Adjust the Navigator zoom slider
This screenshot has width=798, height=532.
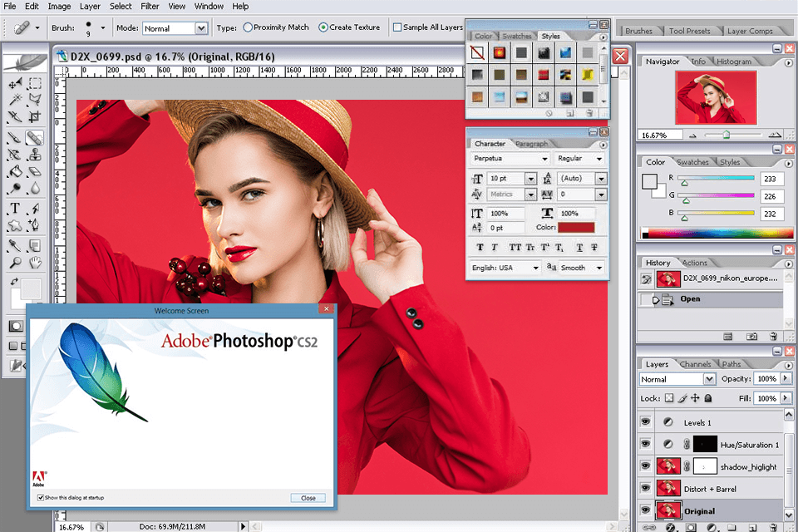click(x=727, y=135)
